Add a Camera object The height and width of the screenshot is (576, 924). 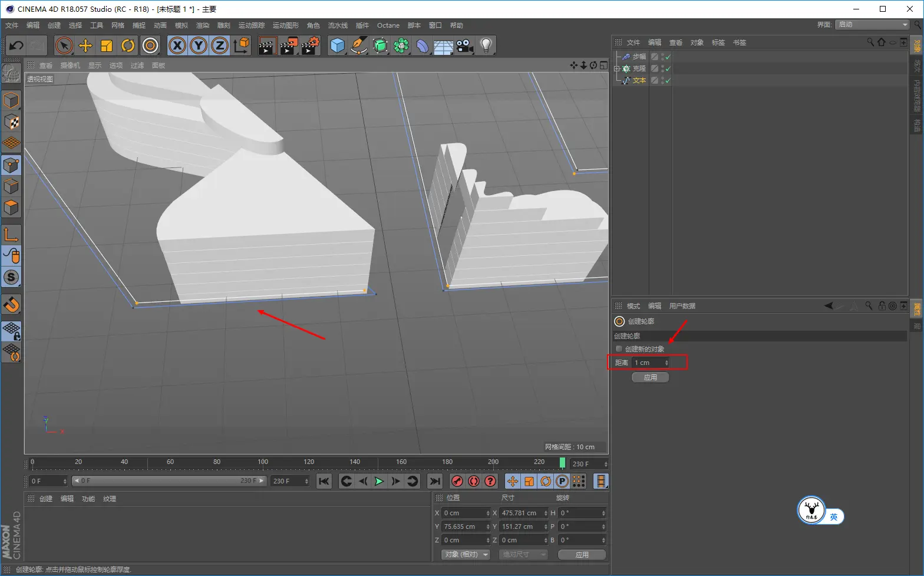tap(465, 45)
